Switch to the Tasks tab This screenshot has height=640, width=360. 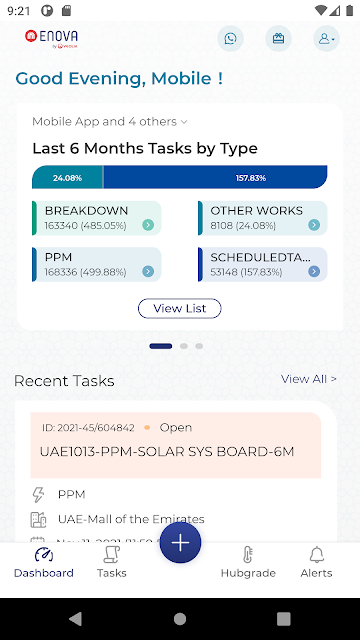point(111,562)
